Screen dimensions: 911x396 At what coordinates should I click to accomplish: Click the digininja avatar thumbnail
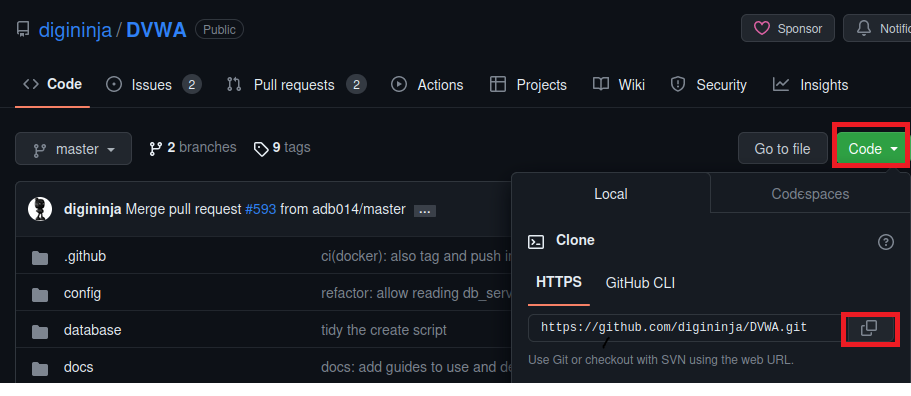(x=40, y=209)
